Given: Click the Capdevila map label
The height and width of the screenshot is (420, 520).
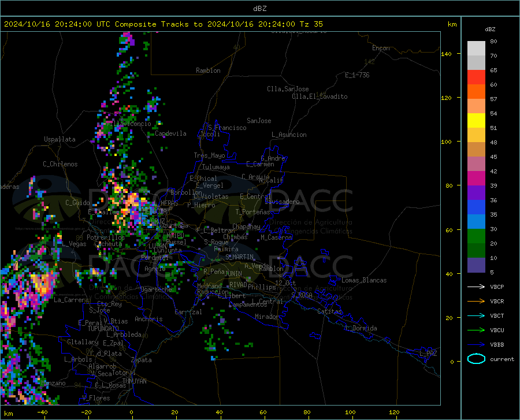Looking at the screenshot, I should pyautogui.click(x=171, y=133).
